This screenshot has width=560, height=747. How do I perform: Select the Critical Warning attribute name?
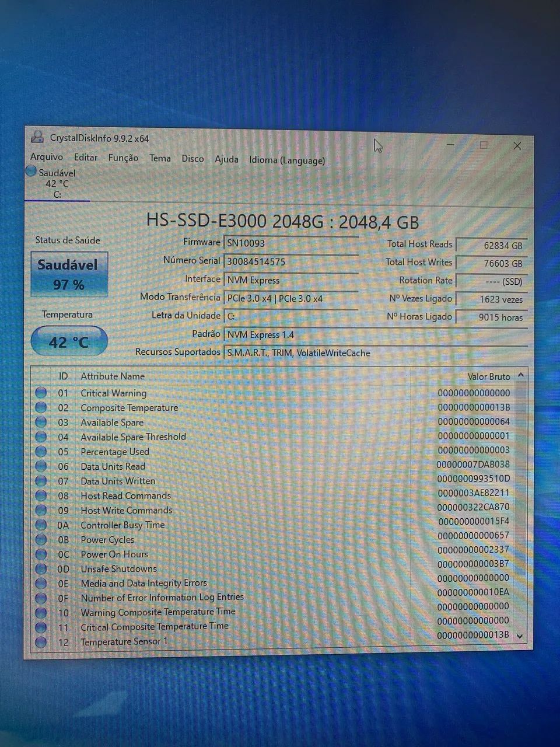[113, 393]
